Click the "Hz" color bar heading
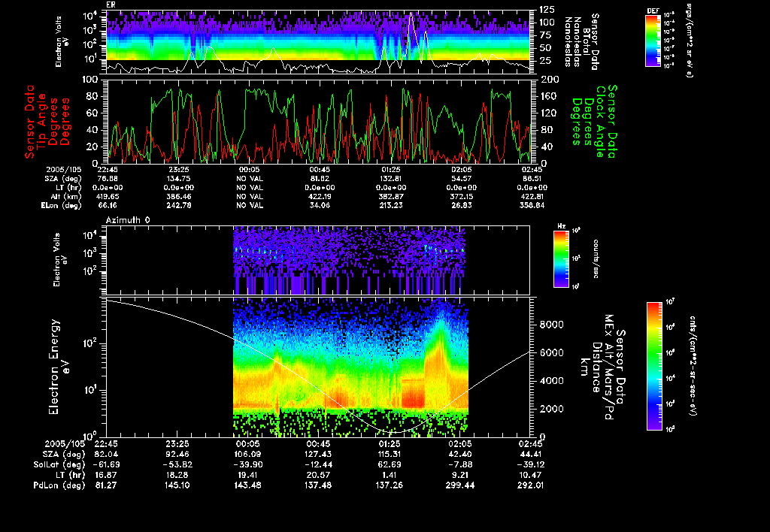770x532 pixels. [561, 226]
